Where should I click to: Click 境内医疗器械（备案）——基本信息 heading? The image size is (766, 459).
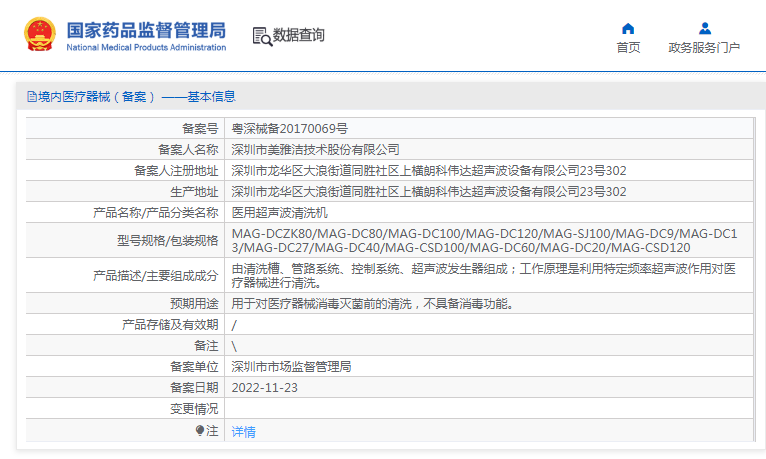tap(137, 97)
